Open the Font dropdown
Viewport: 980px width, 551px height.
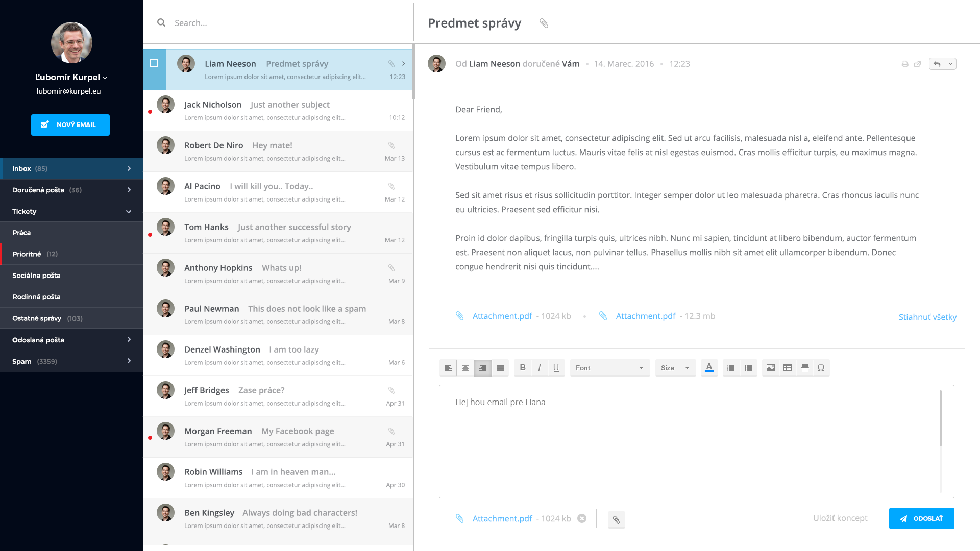(609, 368)
